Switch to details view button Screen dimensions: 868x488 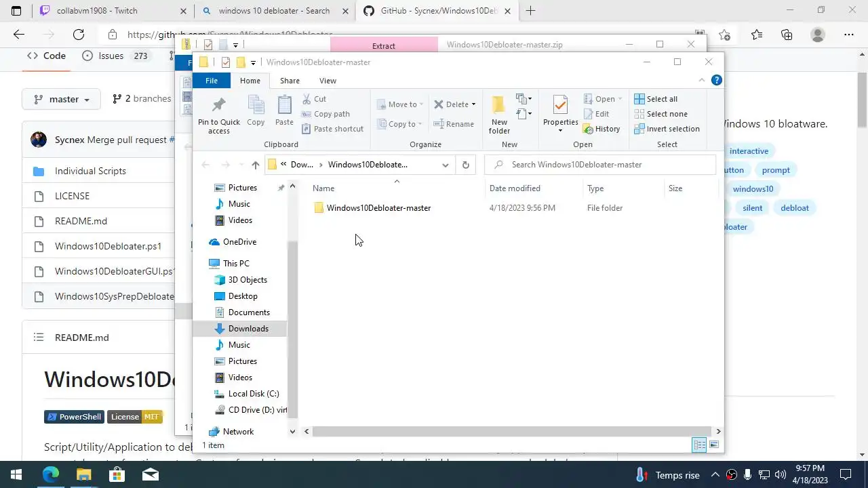click(x=699, y=445)
